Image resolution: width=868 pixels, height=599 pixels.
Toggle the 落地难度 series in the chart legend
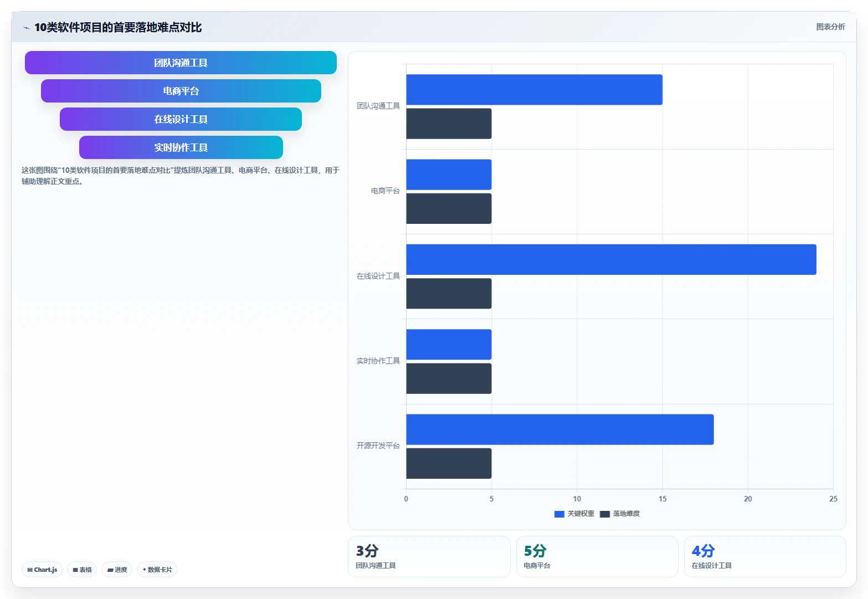pyautogui.click(x=620, y=514)
